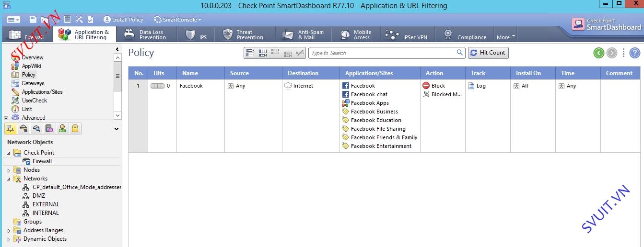The image size is (644, 247).
Task: Switch to the Anti-Spam & Mail tab
Action: 304,34
